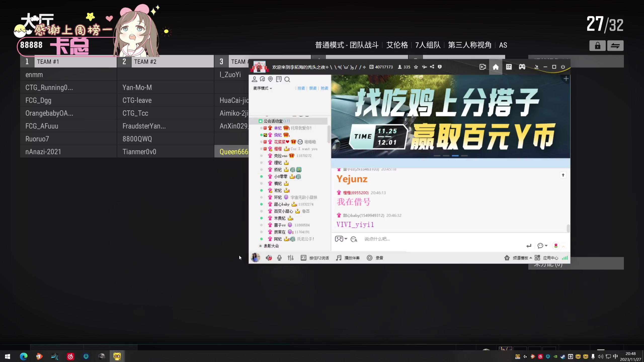Toggle 录音 recording
644x362 pixels.
tap(375, 258)
